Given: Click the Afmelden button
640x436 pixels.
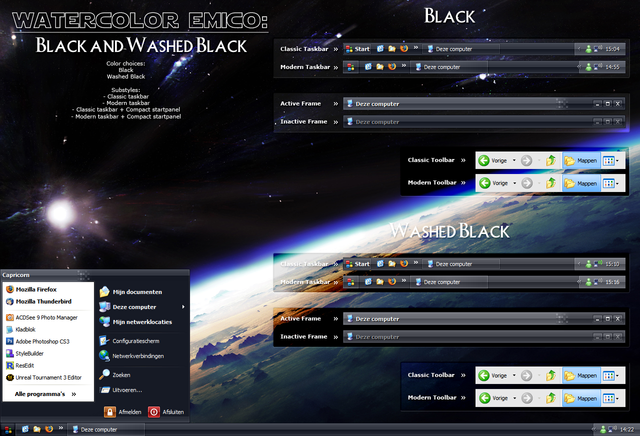Looking at the screenshot, I should 122,412.
